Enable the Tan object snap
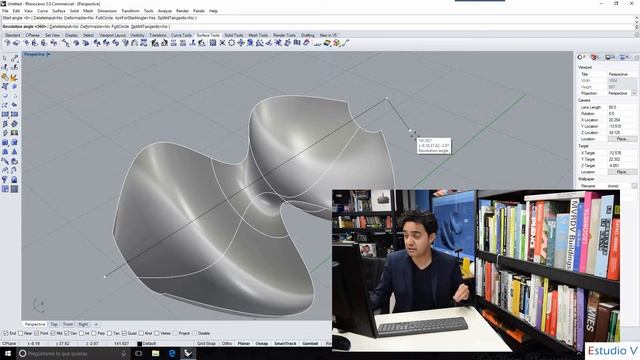 point(109,333)
